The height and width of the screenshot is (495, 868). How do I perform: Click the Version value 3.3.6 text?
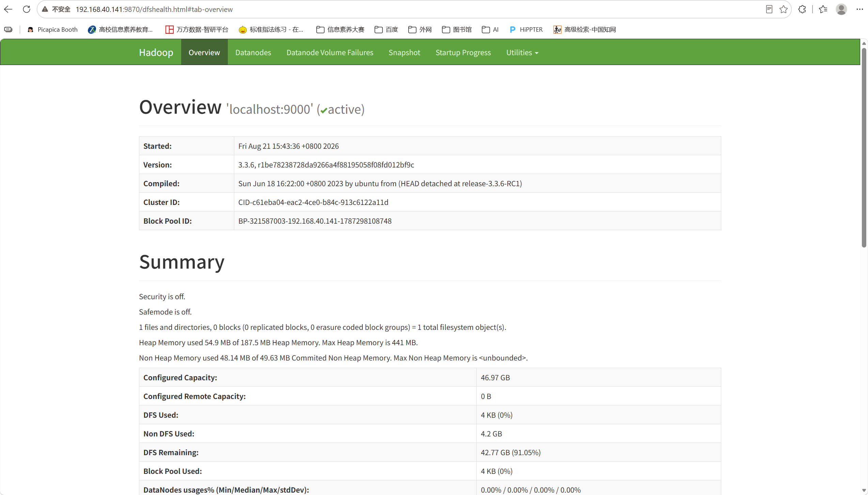tap(326, 165)
